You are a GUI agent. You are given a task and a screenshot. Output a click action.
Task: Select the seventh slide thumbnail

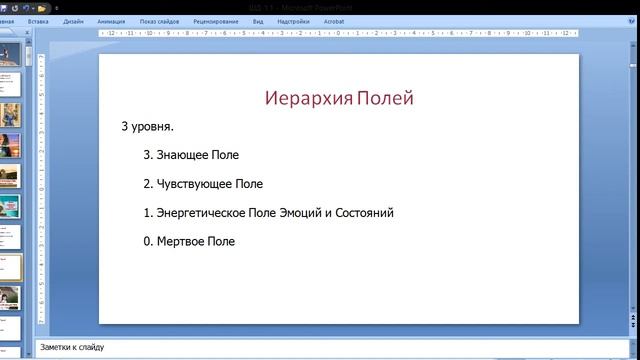click(10, 237)
